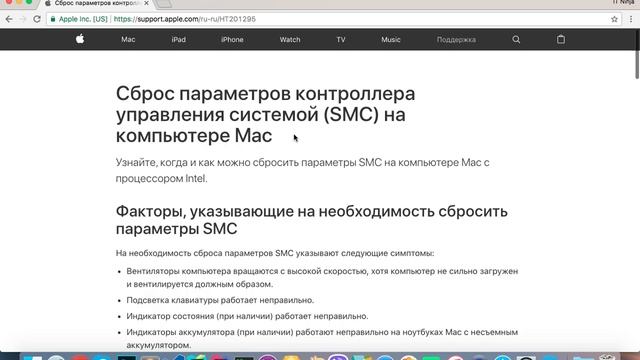This screenshot has width=640, height=360.
Task: Open the Поддержка menu item
Action: pyautogui.click(x=456, y=40)
